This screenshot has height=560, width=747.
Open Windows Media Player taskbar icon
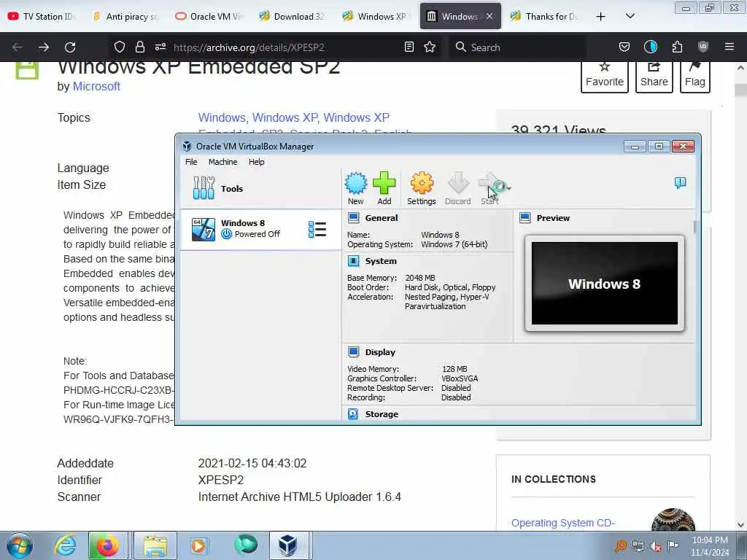coord(198,545)
